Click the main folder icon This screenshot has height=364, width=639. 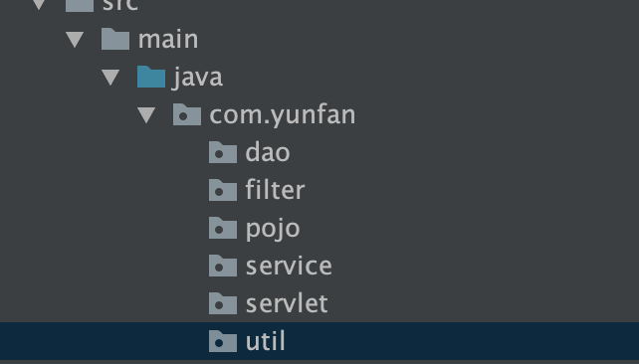pyautogui.click(x=115, y=39)
